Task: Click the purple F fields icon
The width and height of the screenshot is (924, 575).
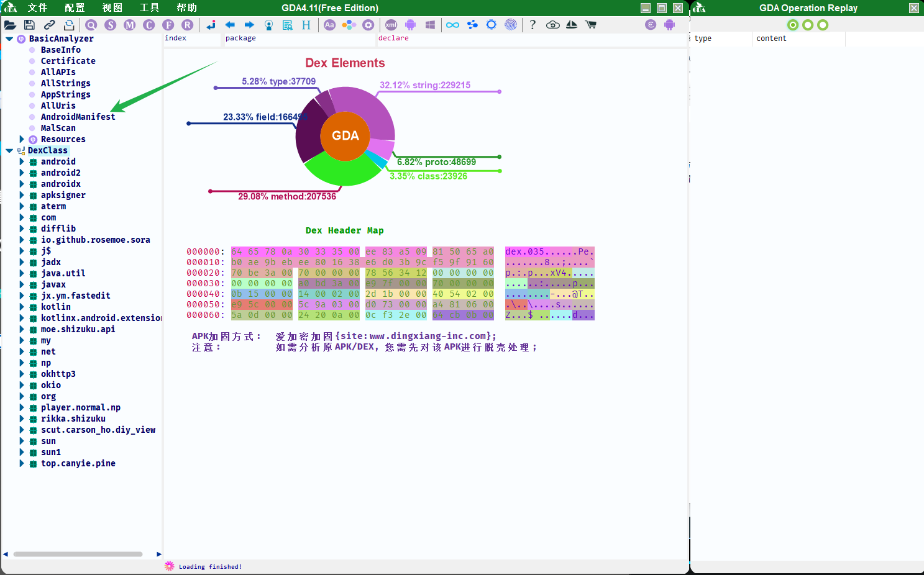Action: 168,25
